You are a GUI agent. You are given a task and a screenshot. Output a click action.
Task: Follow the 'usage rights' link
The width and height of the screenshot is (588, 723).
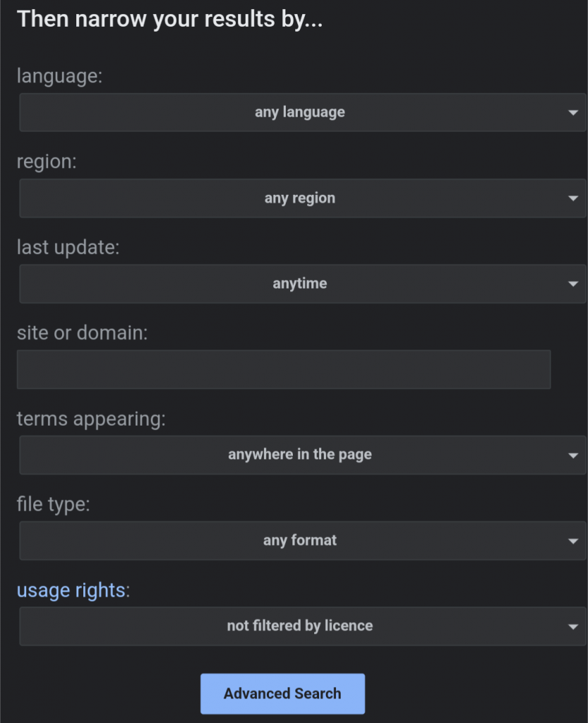pyautogui.click(x=71, y=591)
